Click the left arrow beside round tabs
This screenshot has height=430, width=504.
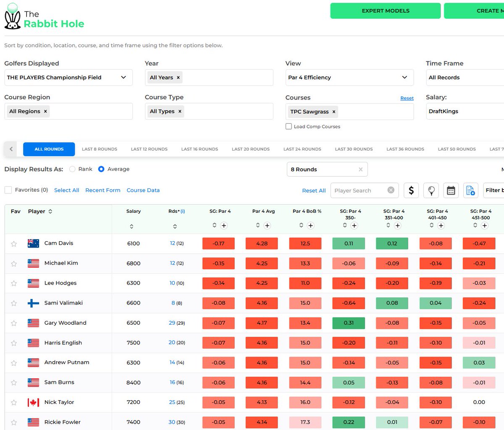tap(11, 149)
